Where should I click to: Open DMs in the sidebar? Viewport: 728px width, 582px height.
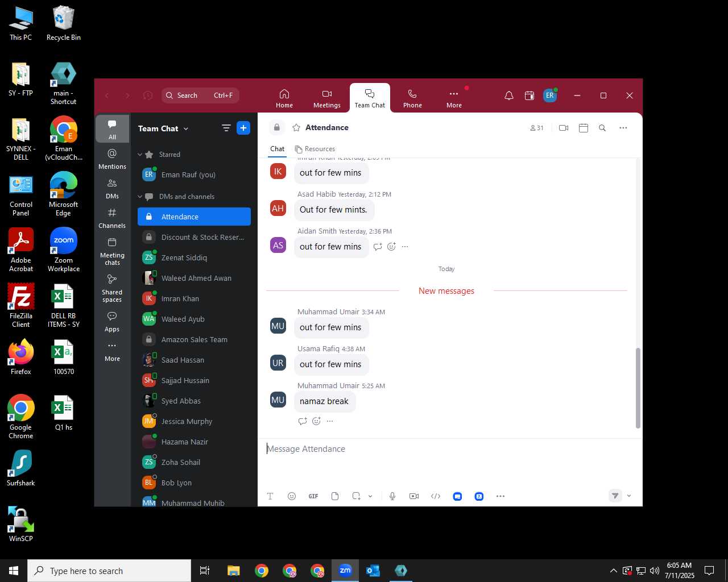112,189
